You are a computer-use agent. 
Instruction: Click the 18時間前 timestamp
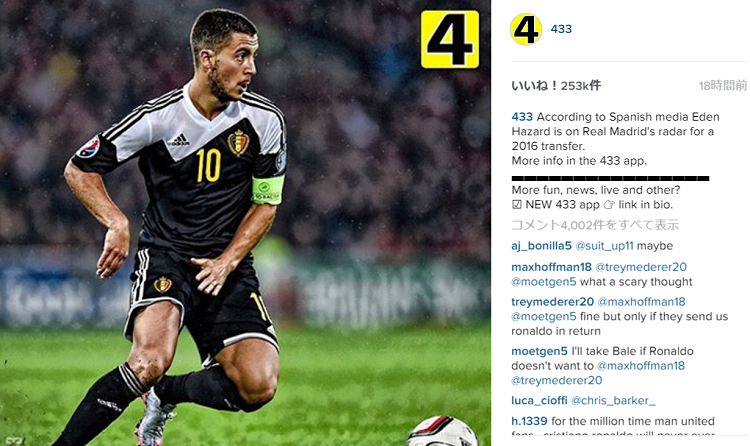pos(723,86)
